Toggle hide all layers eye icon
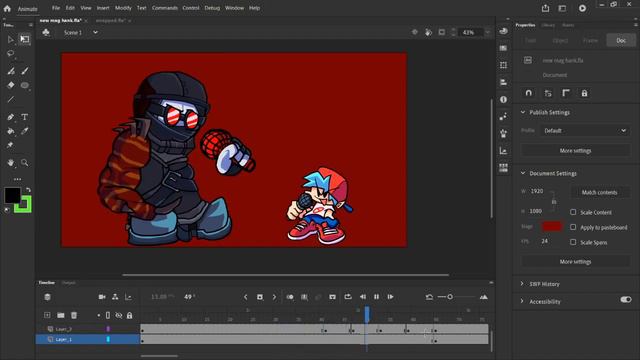Viewport: 640px width, 360px height. click(119, 315)
